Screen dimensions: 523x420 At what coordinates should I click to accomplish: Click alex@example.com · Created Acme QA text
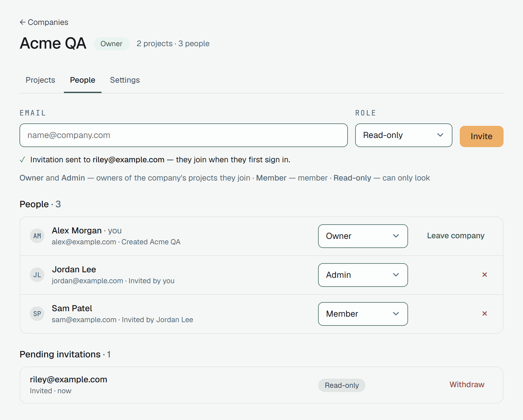click(x=116, y=242)
